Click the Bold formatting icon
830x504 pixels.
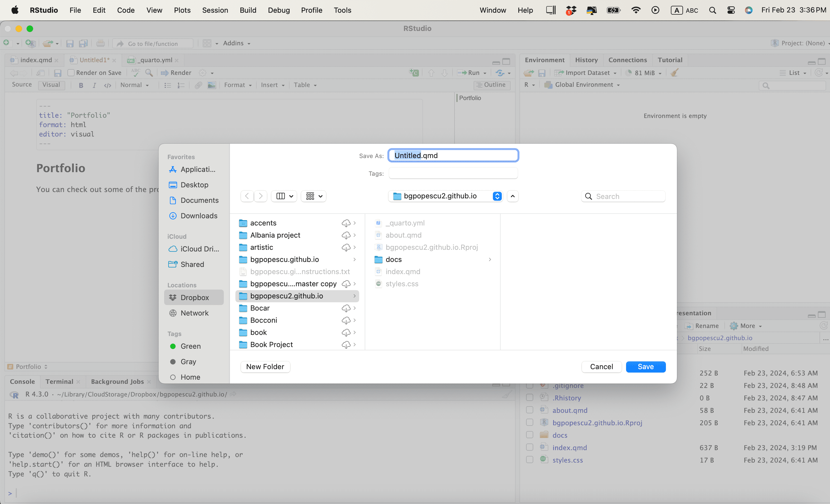click(x=81, y=85)
